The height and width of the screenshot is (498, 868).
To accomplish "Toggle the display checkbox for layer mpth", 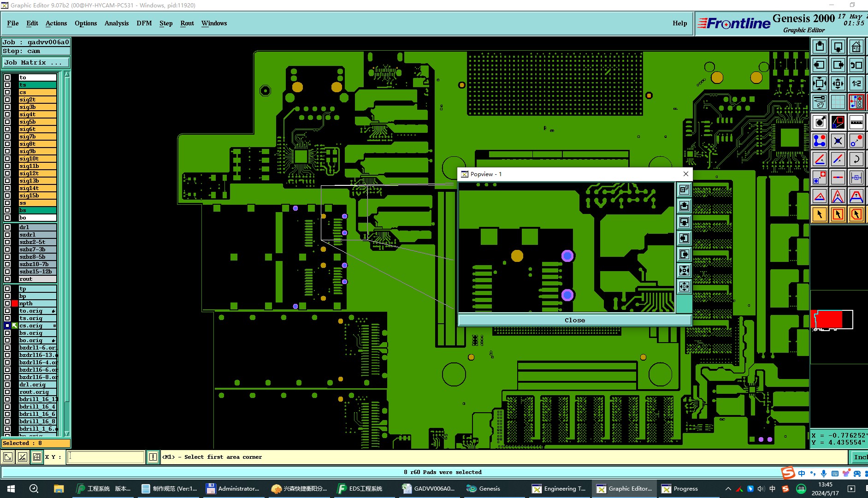I will (7, 303).
